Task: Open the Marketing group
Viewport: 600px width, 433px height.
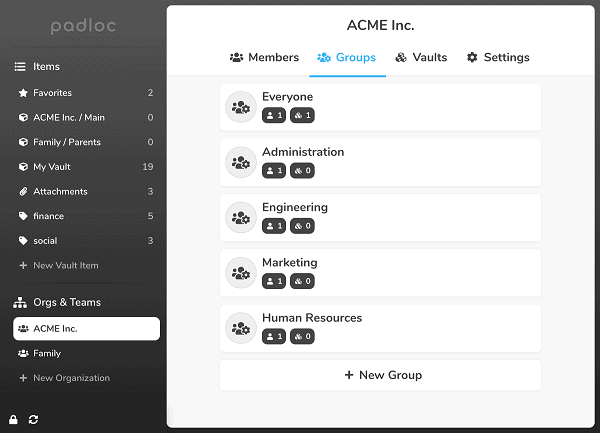Action: point(380,273)
